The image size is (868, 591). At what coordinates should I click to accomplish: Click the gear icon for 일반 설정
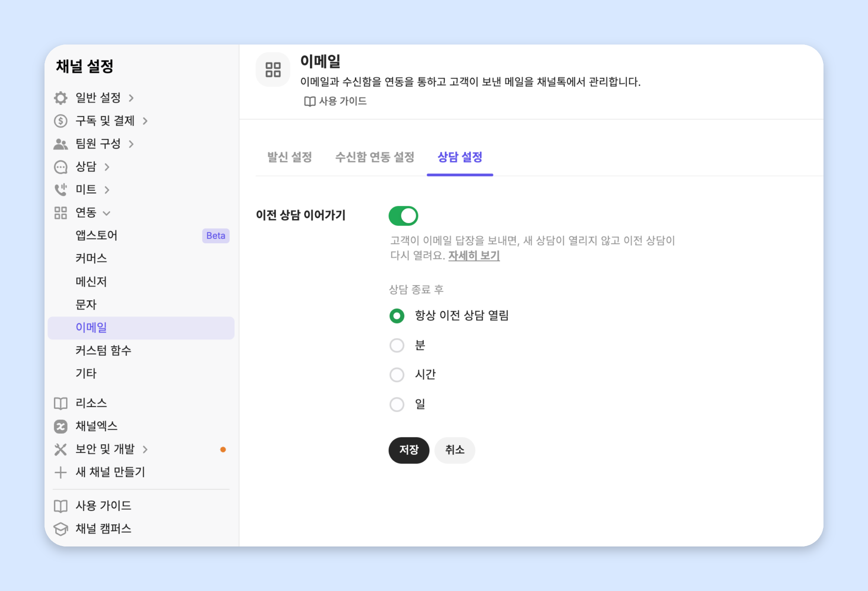click(60, 98)
